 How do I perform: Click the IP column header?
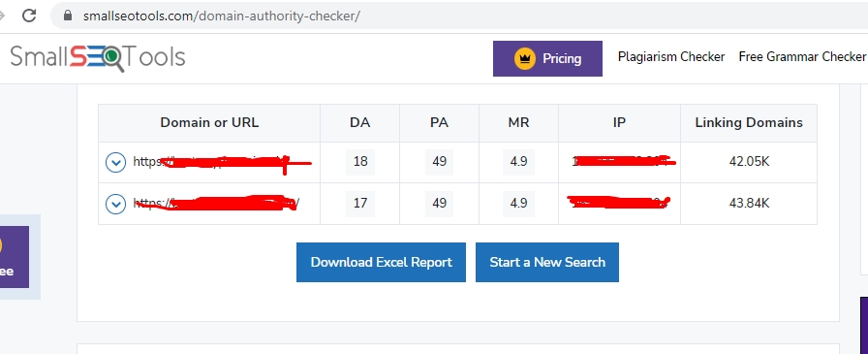619,123
